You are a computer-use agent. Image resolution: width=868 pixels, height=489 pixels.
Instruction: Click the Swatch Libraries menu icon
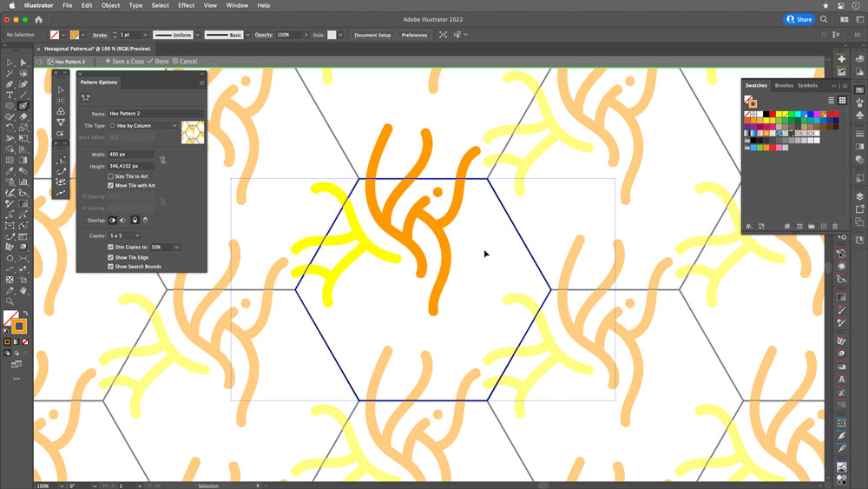749,227
